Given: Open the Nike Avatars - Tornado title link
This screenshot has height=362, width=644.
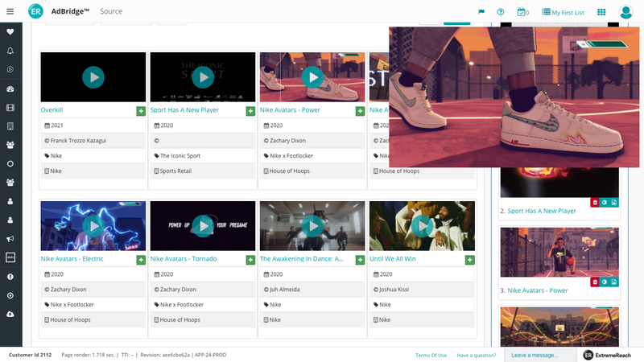Looking at the screenshot, I should 184,259.
